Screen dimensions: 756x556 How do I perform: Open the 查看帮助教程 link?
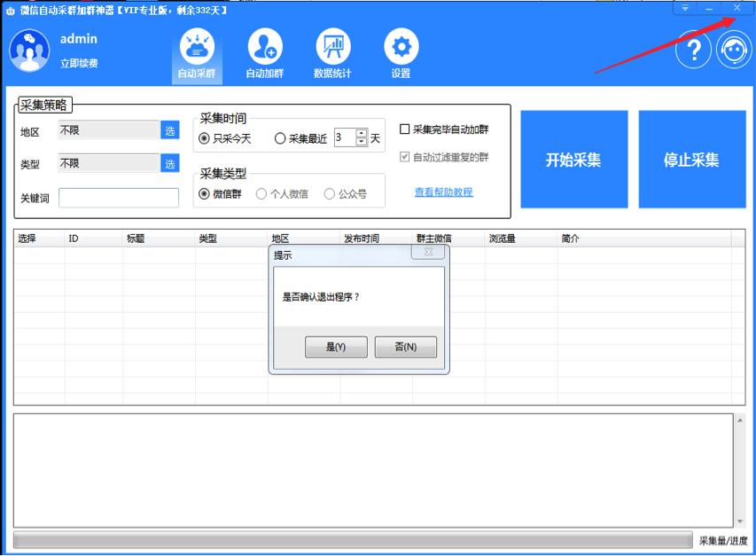443,192
